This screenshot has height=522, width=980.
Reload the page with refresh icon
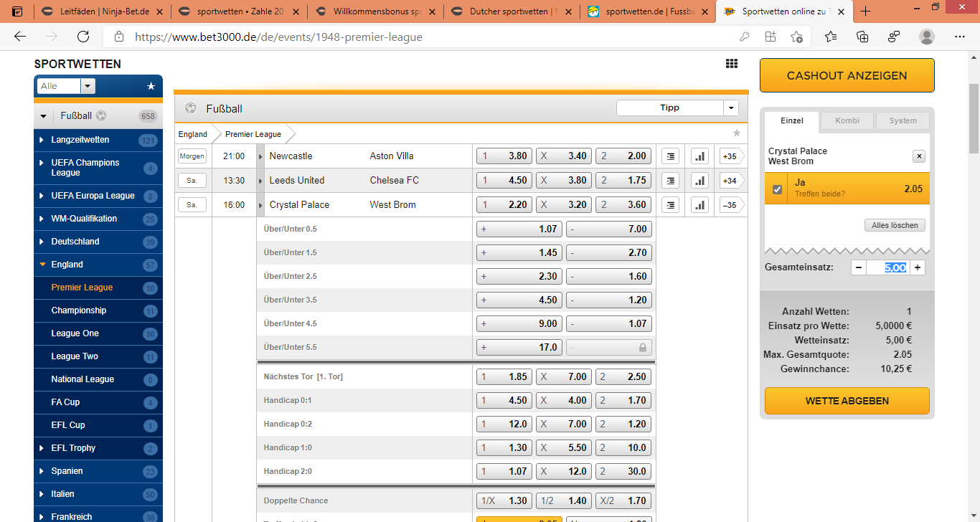[x=83, y=37]
